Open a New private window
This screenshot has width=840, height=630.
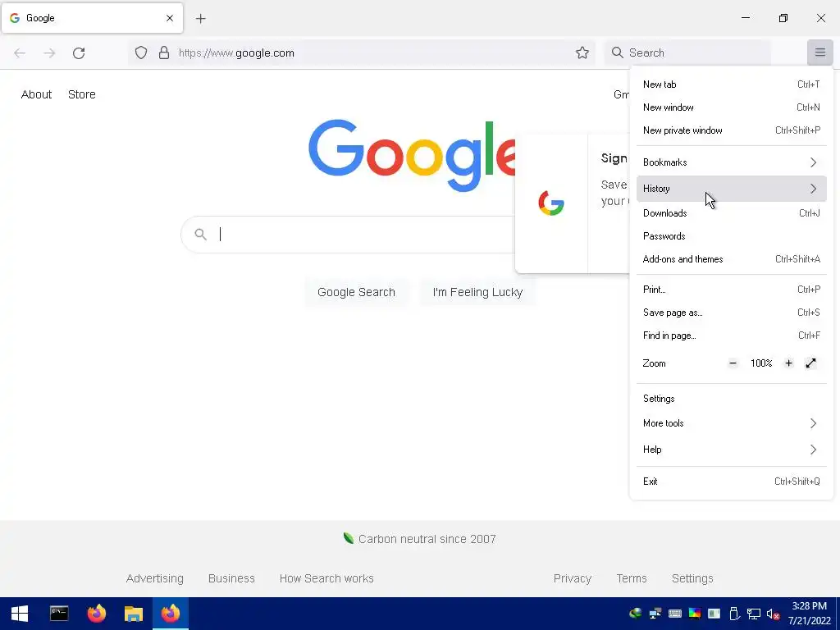tap(731, 130)
